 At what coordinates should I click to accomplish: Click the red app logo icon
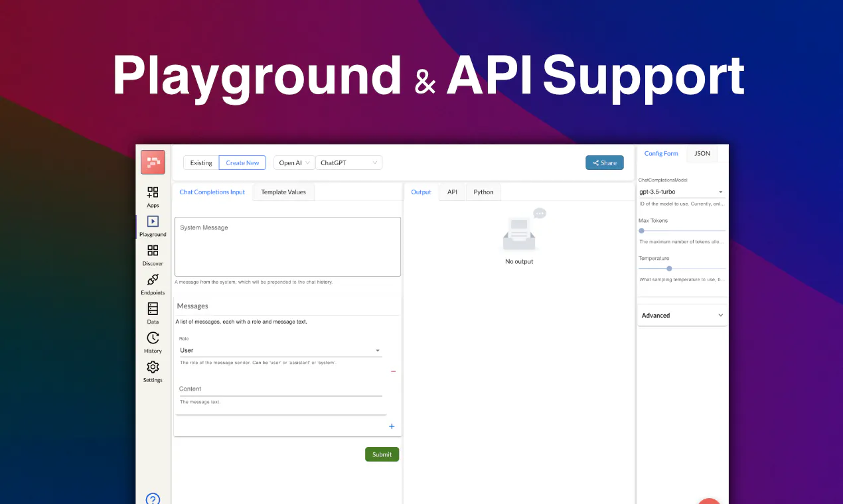click(x=153, y=162)
